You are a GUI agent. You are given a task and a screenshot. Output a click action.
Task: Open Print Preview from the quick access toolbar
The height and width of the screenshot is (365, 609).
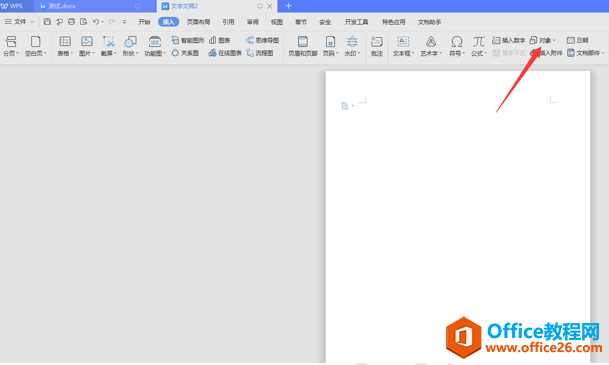(x=84, y=22)
